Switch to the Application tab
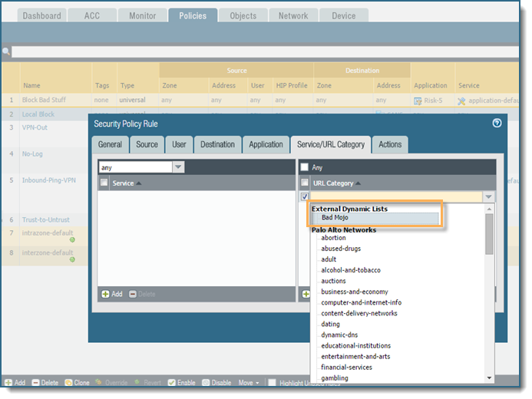The height and width of the screenshot is (399, 532). point(266,145)
